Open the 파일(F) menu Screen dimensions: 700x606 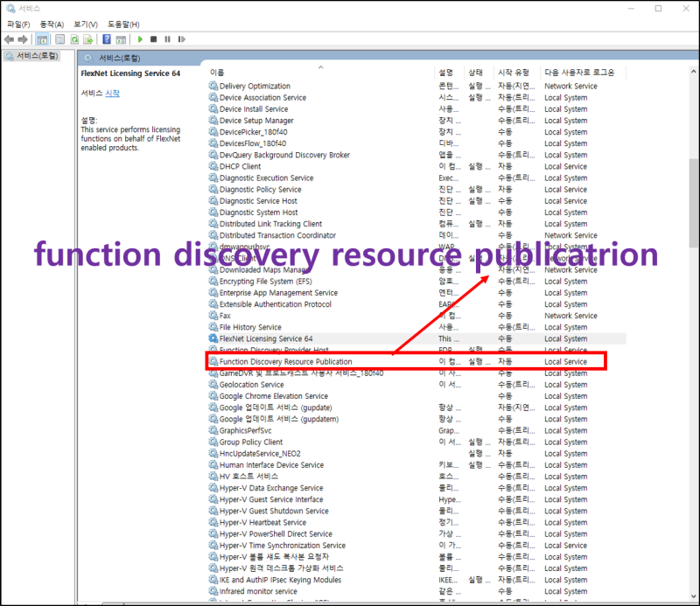tap(18, 24)
